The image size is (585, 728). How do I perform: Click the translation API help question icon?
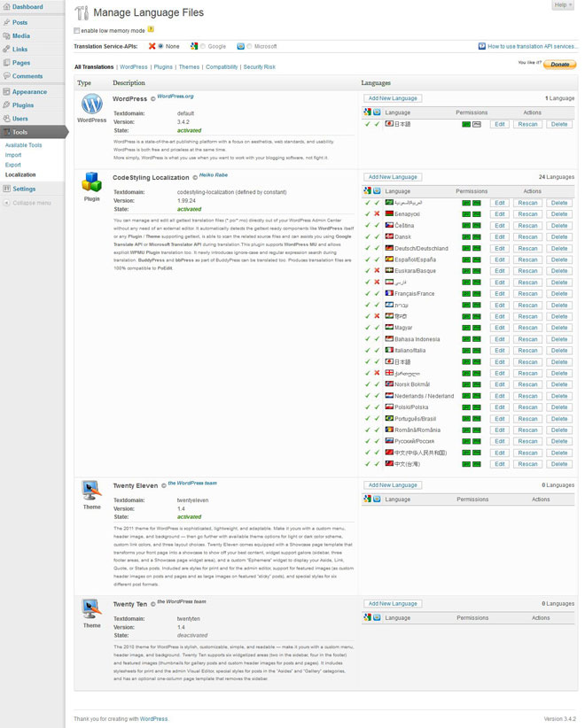pos(482,46)
